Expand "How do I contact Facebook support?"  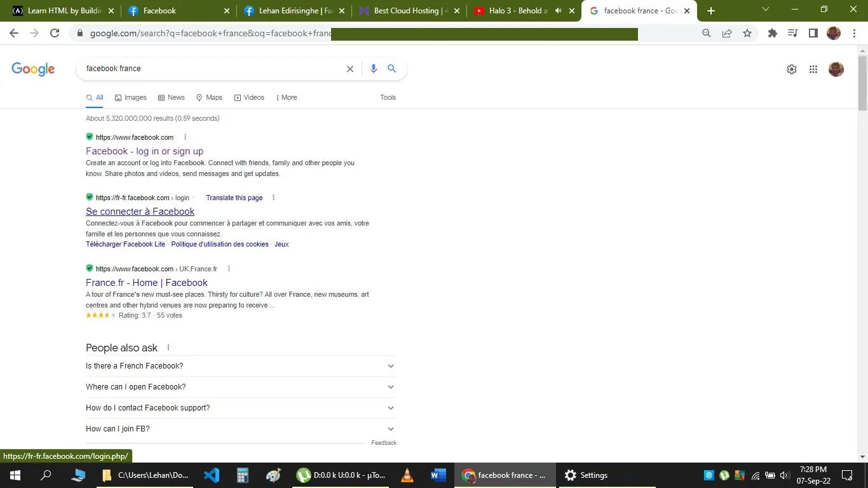pos(241,408)
